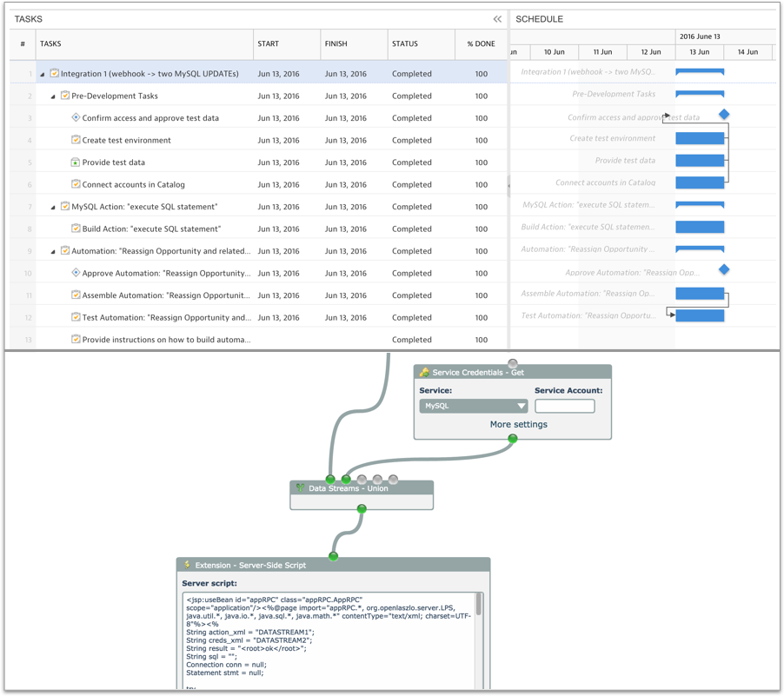This screenshot has width=784, height=696.
Task: Sort by the STATUS column header
Action: (x=405, y=43)
